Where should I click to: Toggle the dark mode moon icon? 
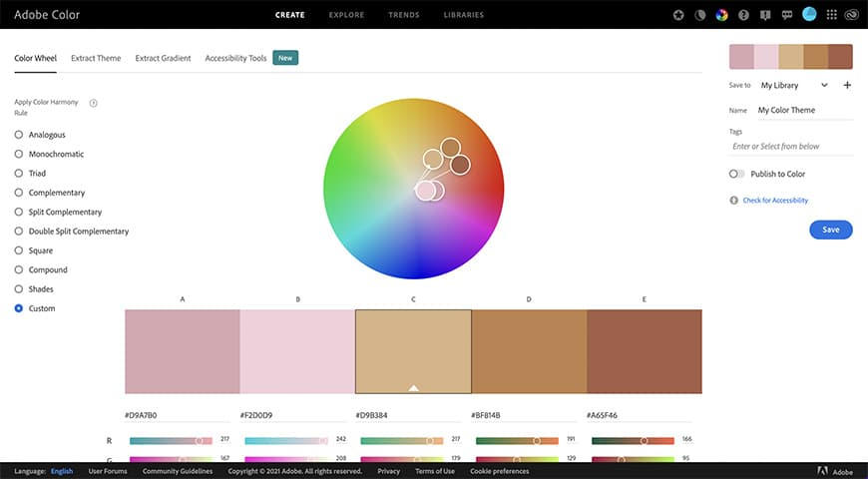tap(700, 15)
